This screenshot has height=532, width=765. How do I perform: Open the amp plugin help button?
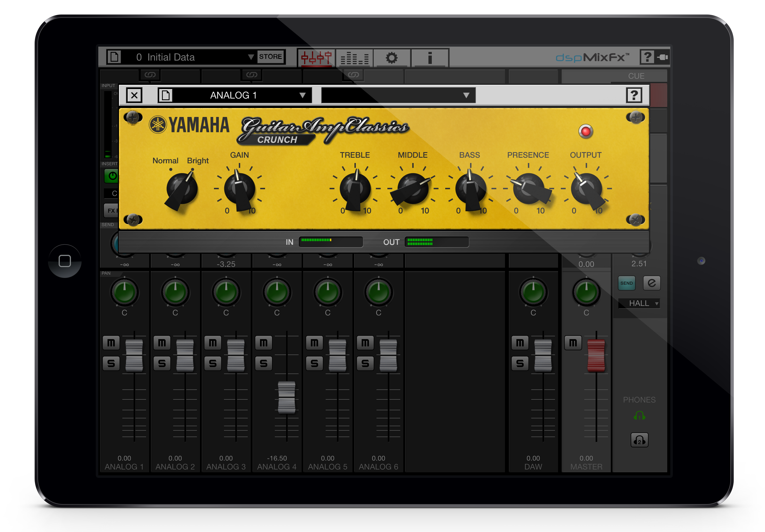(x=634, y=95)
